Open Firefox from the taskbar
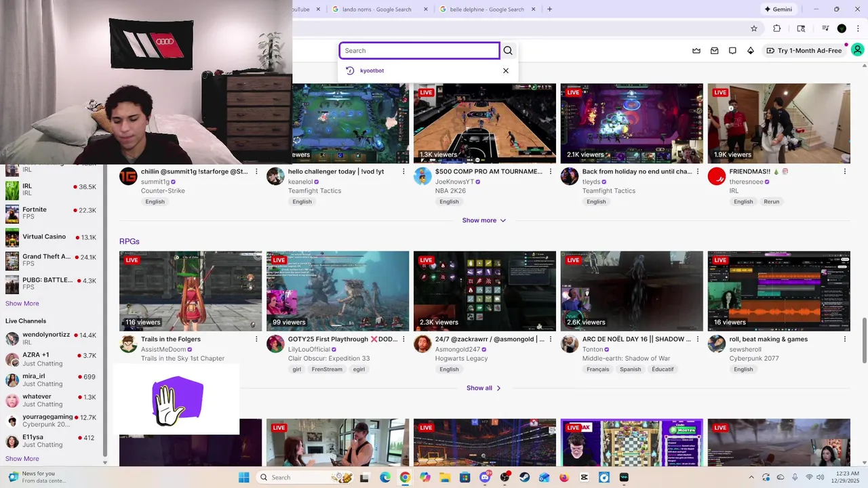This screenshot has width=868, height=488. [564, 477]
